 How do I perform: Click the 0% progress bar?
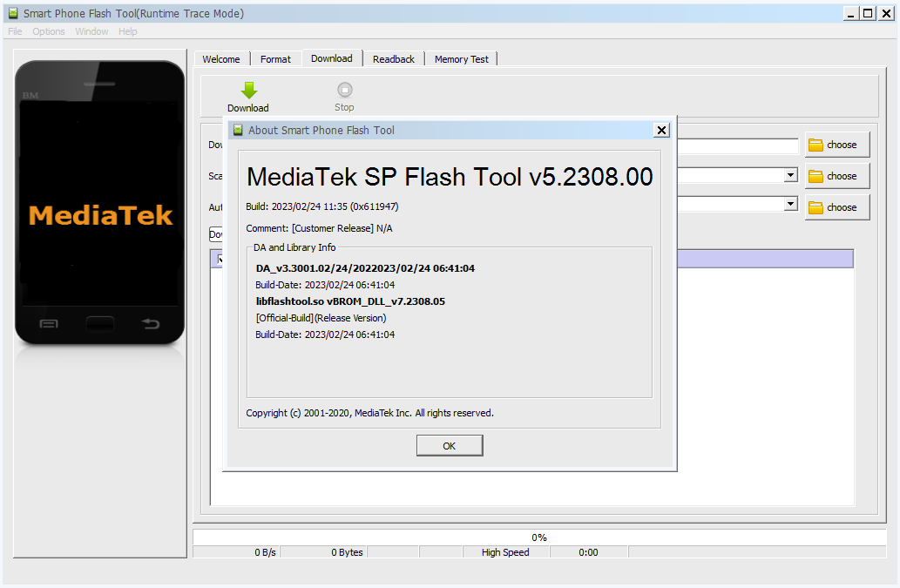[539, 537]
